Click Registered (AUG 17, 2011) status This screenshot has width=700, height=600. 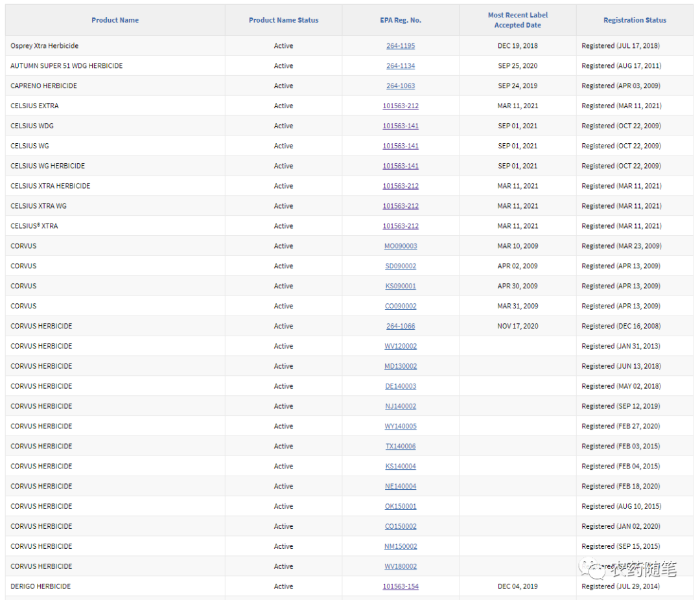click(x=621, y=65)
